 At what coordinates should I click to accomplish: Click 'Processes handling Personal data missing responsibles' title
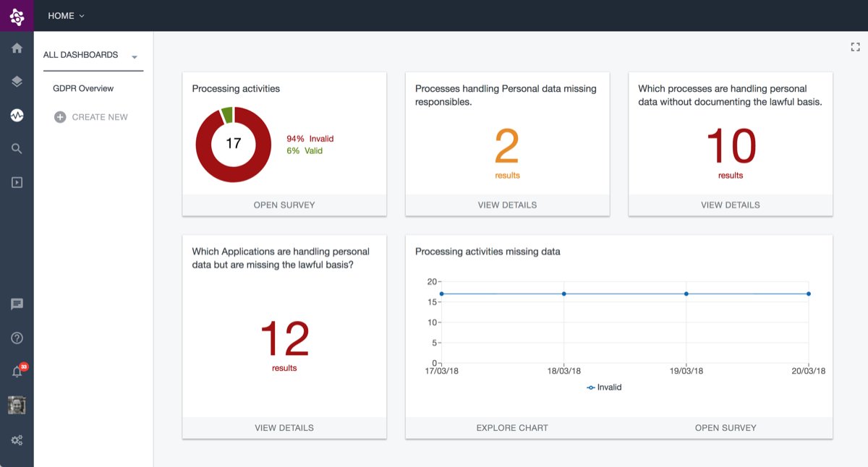506,95
